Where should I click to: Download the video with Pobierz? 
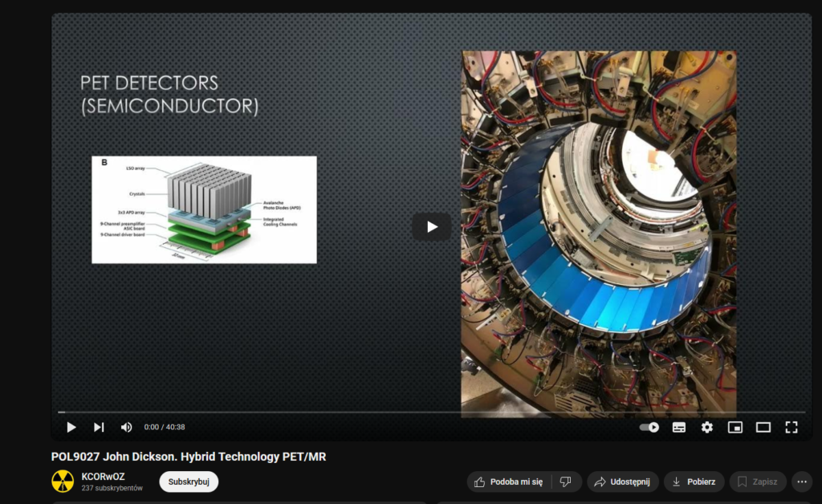[694, 482]
